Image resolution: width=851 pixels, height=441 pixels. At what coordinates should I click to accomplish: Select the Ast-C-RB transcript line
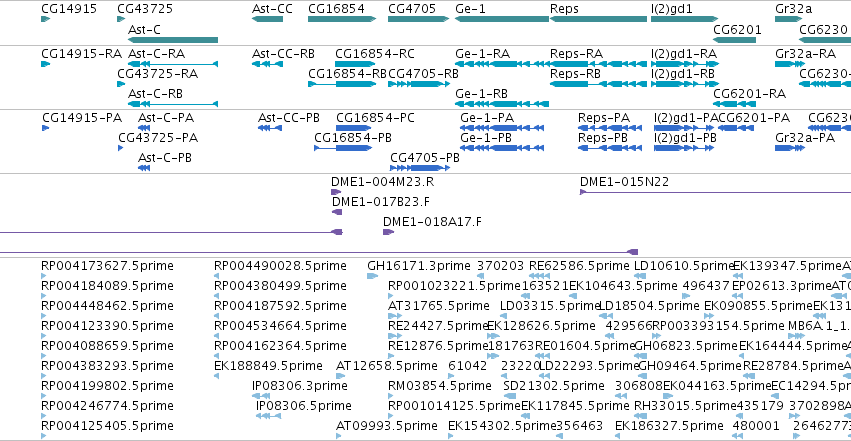click(173, 104)
